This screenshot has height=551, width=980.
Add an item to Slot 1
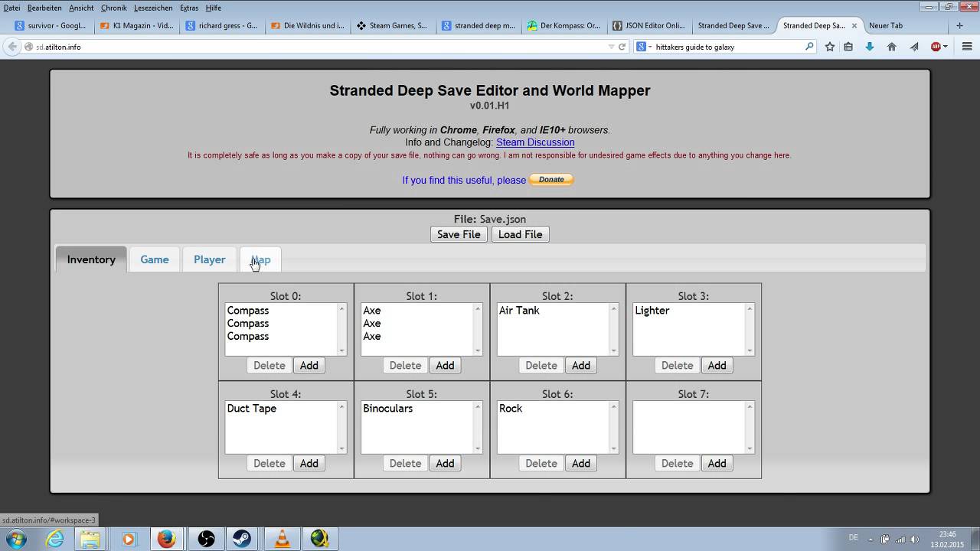pyautogui.click(x=445, y=365)
